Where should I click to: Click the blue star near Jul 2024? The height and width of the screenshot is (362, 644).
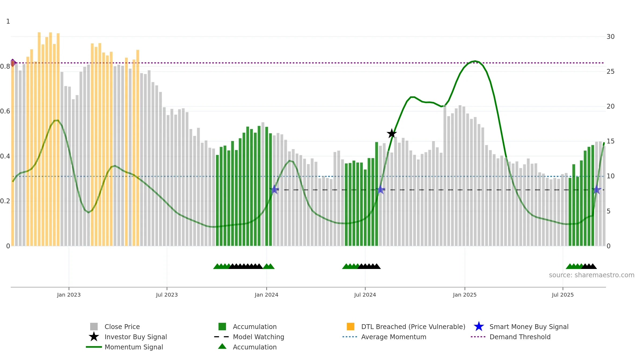[x=380, y=190]
